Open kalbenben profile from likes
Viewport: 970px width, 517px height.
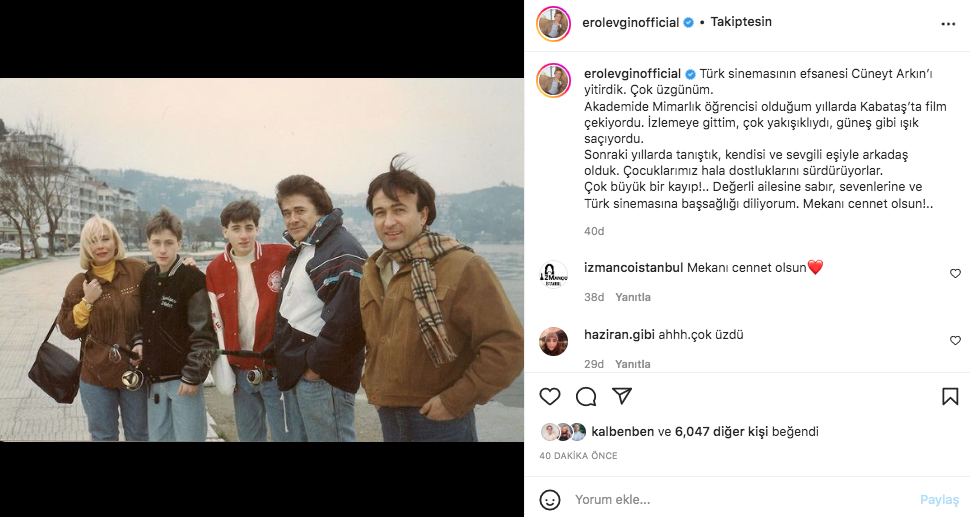[622, 432]
